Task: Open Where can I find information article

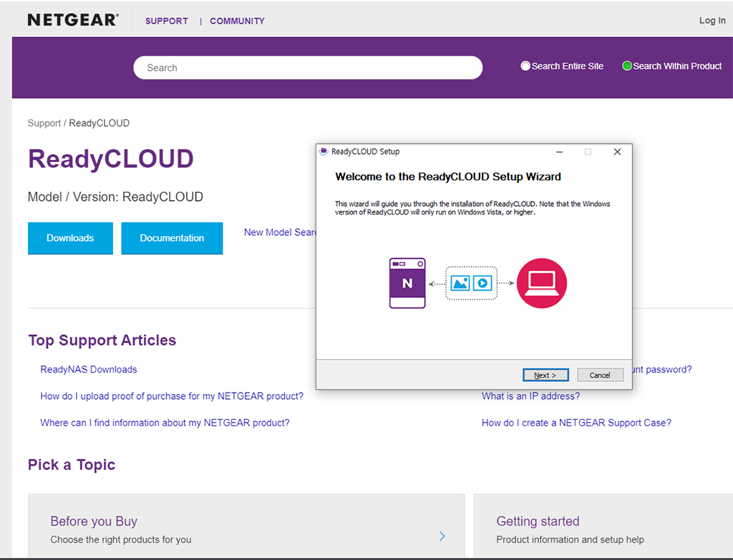Action: (165, 423)
